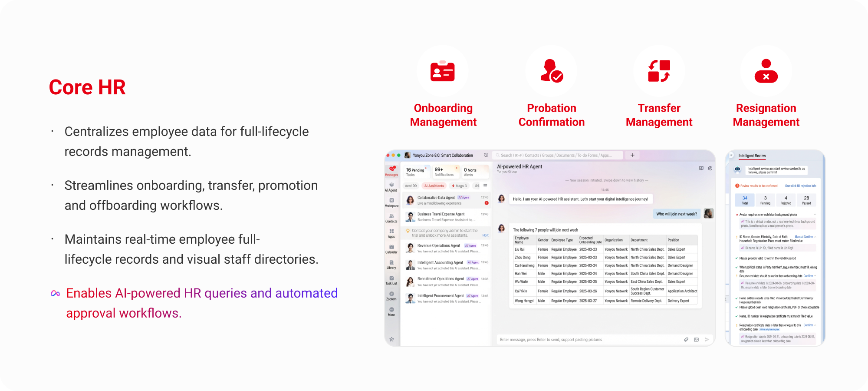Collapse the avatar photo review item
868x391 pixels.
tap(815, 215)
